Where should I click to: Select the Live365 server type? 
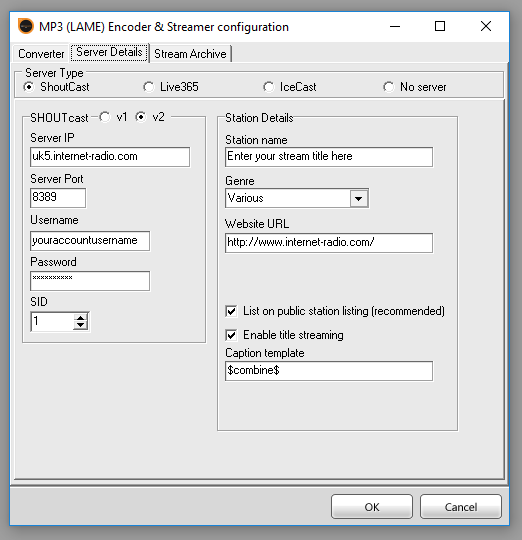click(149, 87)
